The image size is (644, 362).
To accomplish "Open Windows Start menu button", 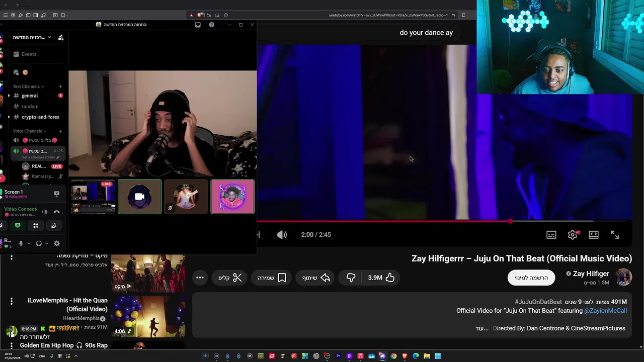I will [x=438, y=356].
